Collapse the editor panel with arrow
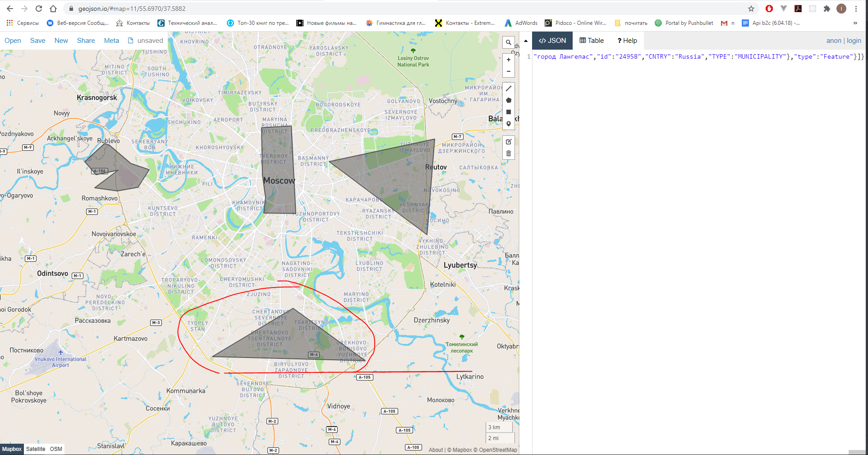This screenshot has width=868, height=455. [x=526, y=41]
